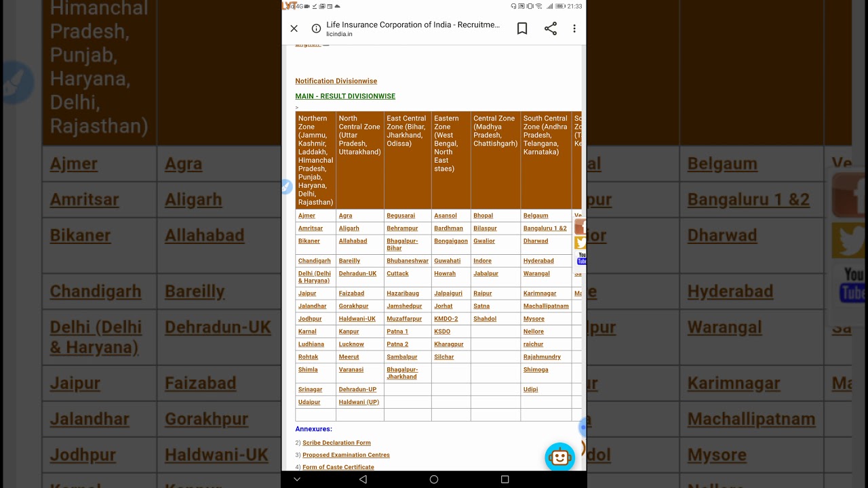Open Agra result link
The width and height of the screenshot is (868, 488).
346,216
